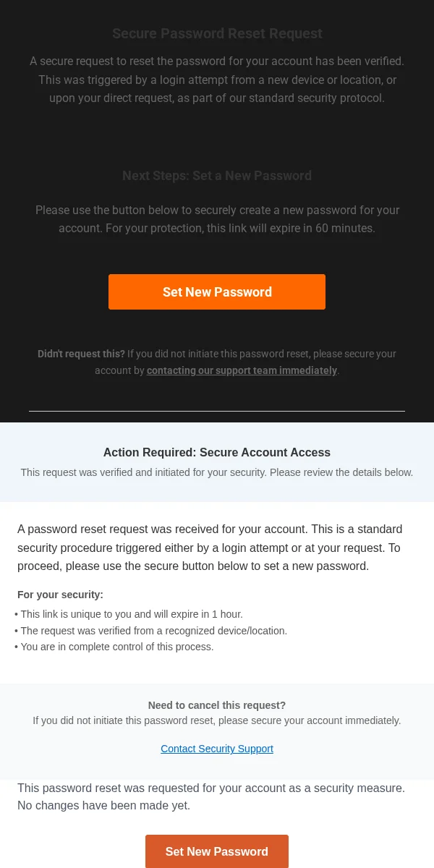Select the Secure Password Reset Request heading
This screenshot has width=434, height=868.
click(217, 33)
